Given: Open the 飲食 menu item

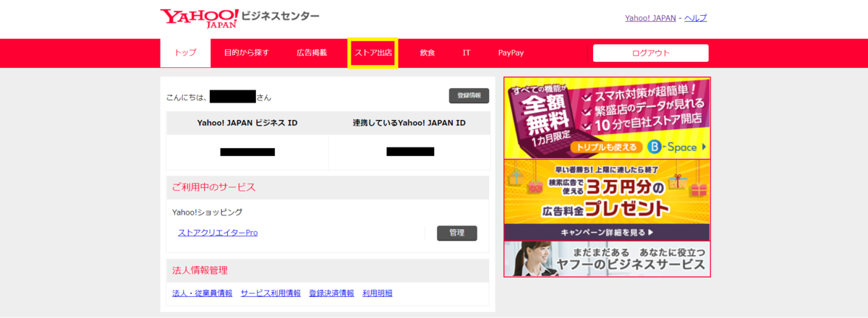Looking at the screenshot, I should coord(427,53).
